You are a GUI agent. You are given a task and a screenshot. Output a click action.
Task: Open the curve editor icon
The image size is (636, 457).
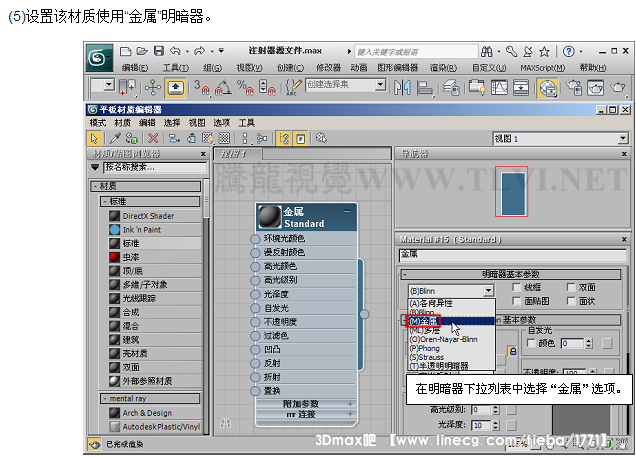tap(499, 88)
